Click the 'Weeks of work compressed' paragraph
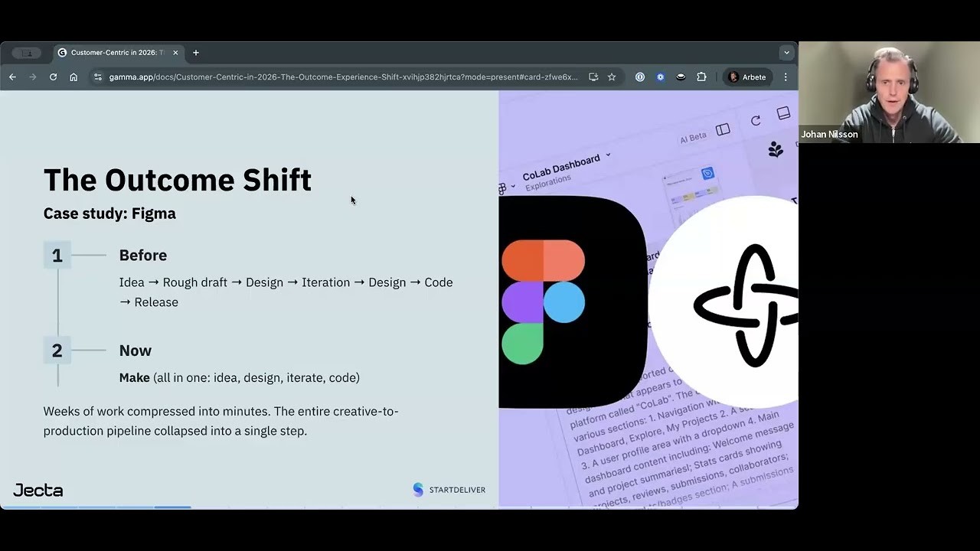 coord(221,421)
